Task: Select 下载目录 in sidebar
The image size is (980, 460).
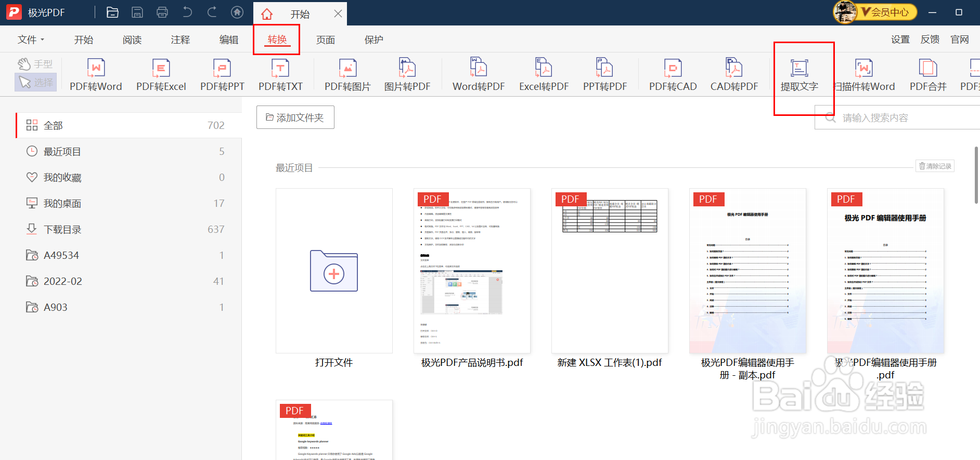Action: click(129, 229)
